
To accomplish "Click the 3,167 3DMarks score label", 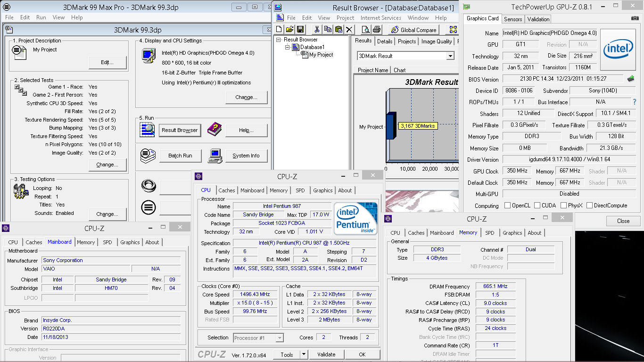I will point(418,126).
